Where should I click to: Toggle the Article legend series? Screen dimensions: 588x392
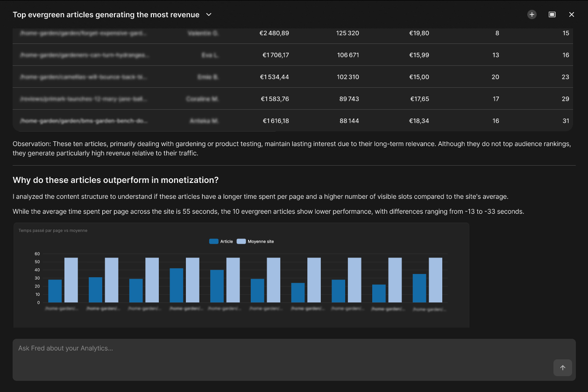pyautogui.click(x=221, y=241)
